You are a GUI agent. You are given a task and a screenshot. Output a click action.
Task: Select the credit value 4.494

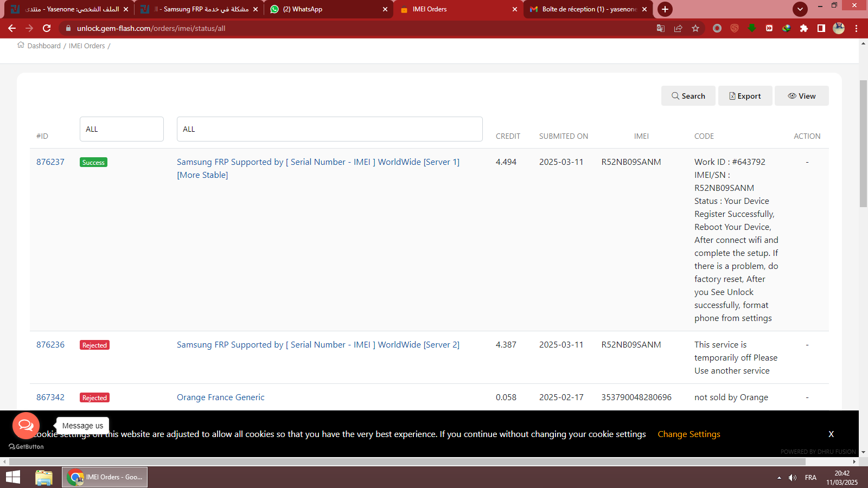tap(506, 162)
